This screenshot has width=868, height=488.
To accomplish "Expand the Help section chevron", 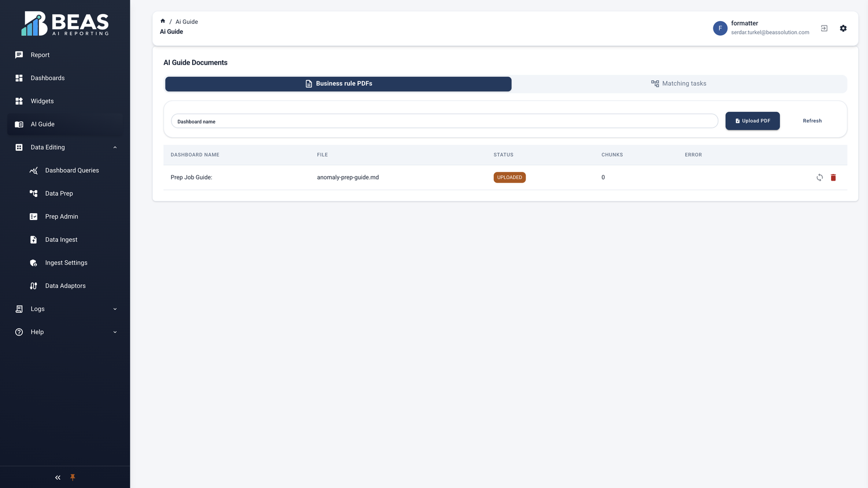I will click(115, 332).
